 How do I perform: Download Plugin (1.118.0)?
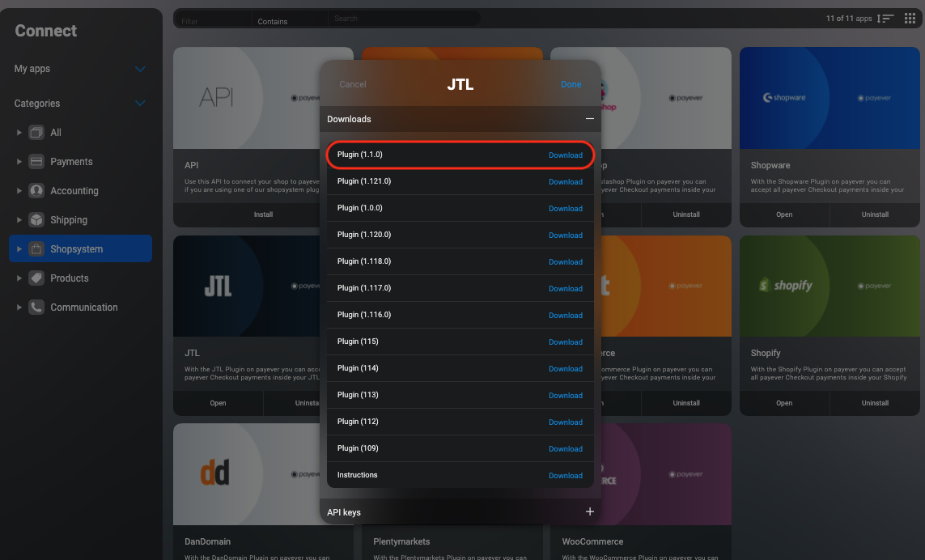pos(565,262)
